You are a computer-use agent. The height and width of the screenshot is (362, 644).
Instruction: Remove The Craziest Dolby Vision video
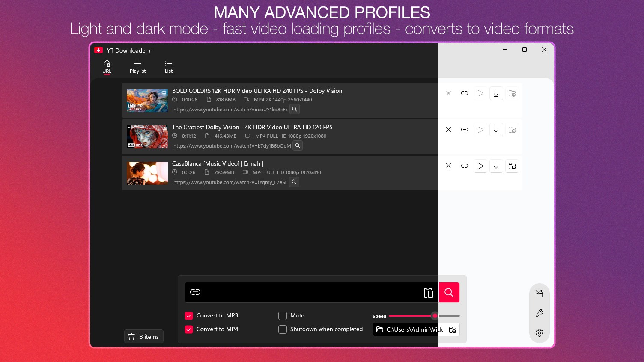coord(448,130)
